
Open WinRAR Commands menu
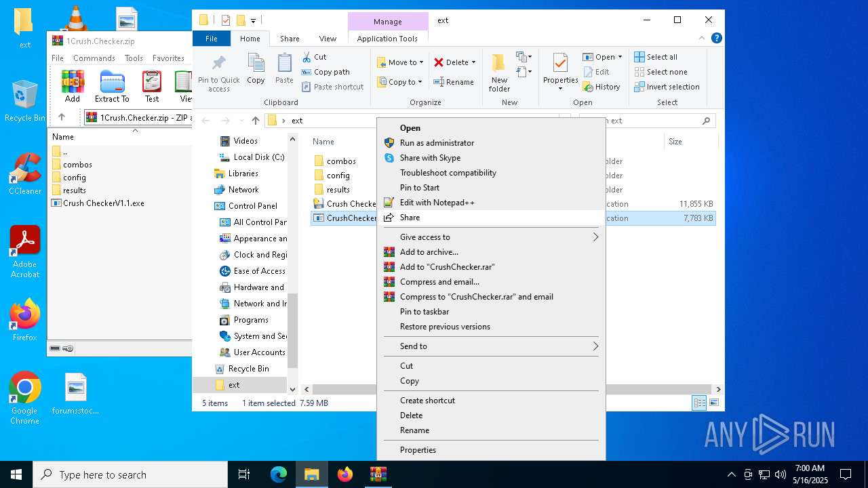click(x=94, y=58)
